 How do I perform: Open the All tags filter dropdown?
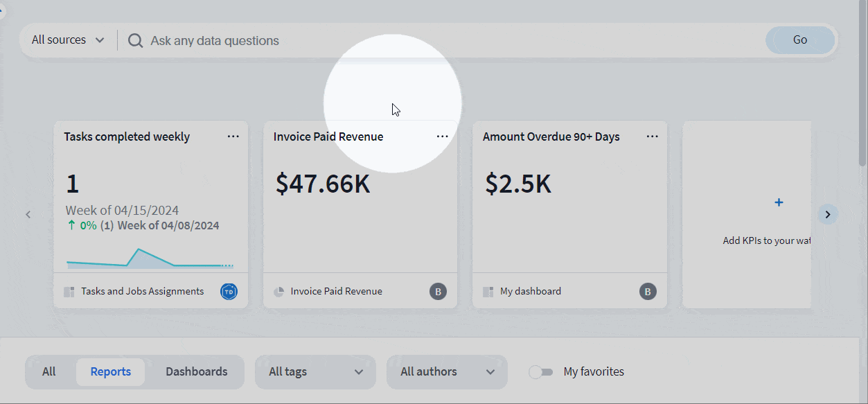pos(315,372)
